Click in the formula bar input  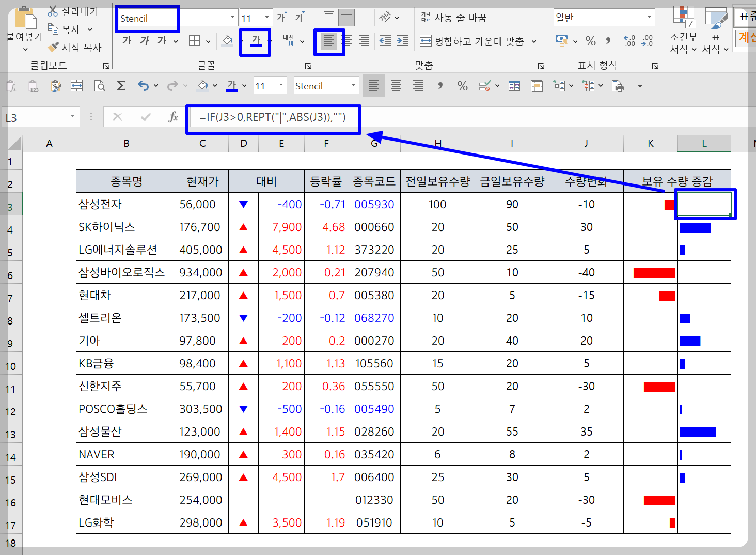tap(474, 117)
